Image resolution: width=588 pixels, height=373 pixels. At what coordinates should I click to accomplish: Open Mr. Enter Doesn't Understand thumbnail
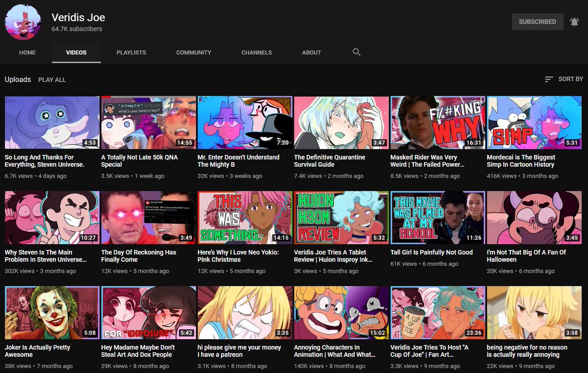[x=245, y=123]
